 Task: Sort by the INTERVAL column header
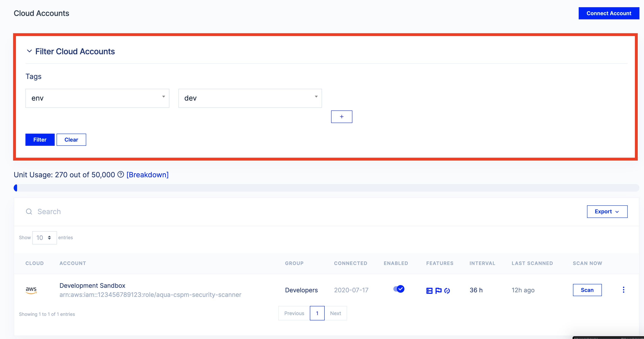[x=482, y=263]
